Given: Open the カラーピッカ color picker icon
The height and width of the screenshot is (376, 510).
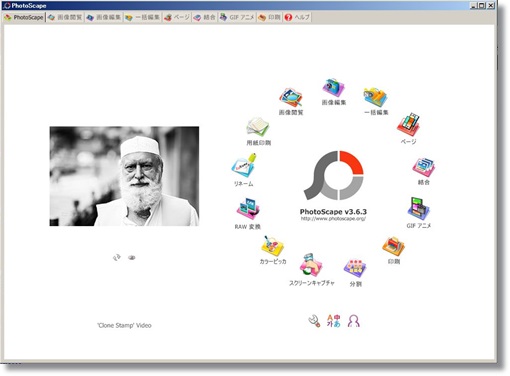Looking at the screenshot, I should [x=272, y=246].
